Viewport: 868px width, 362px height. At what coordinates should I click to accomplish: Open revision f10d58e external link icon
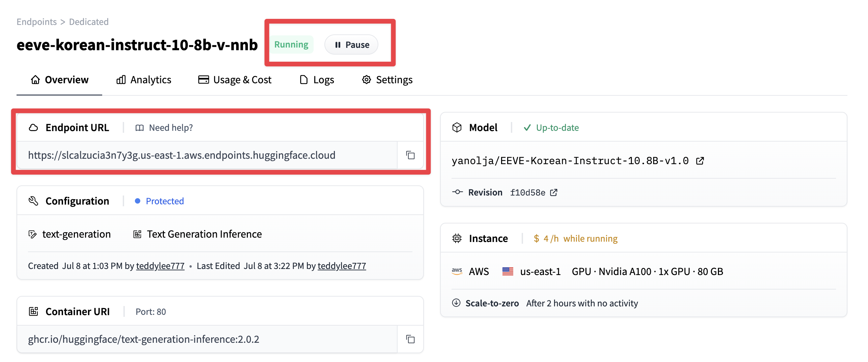tap(554, 192)
